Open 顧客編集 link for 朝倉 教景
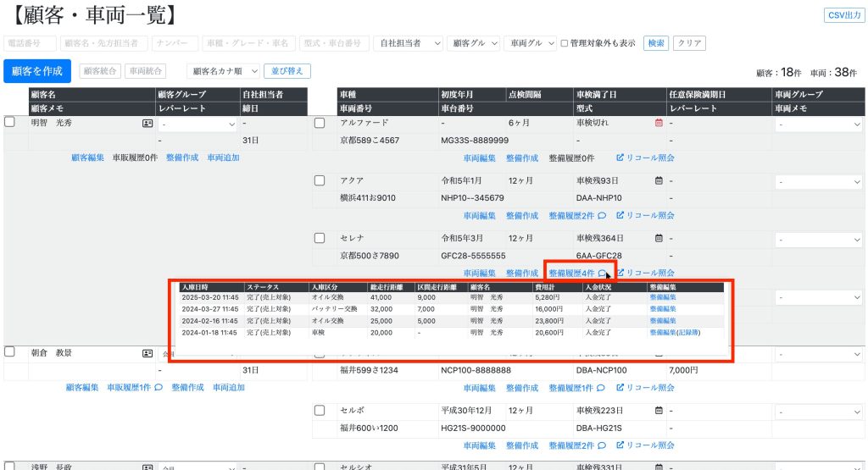The image size is (868, 470). (x=82, y=388)
